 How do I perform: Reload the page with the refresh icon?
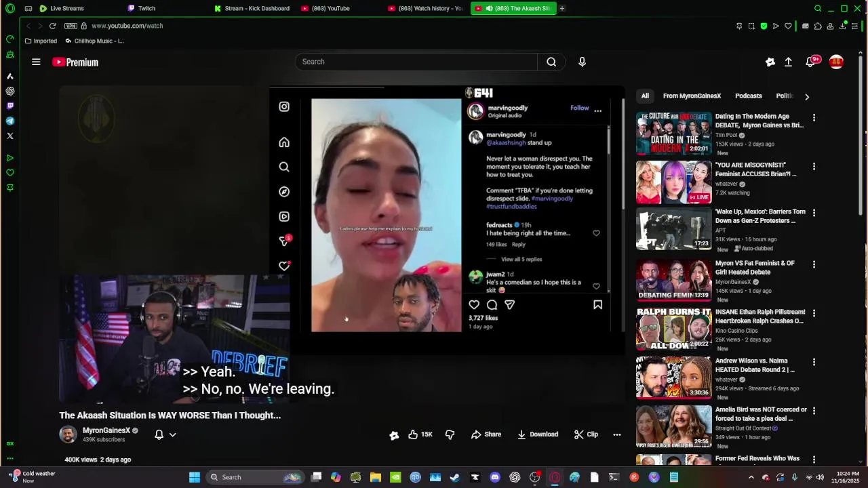click(x=52, y=26)
